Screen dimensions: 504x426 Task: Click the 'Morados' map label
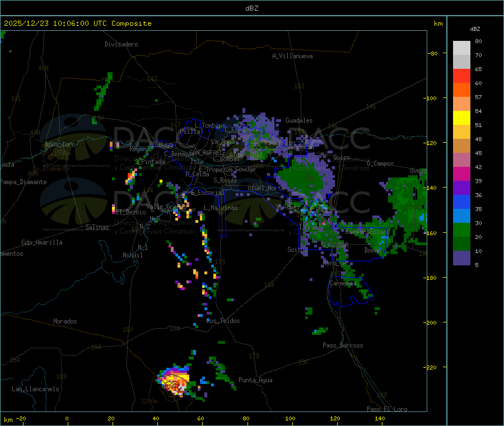coord(66,321)
